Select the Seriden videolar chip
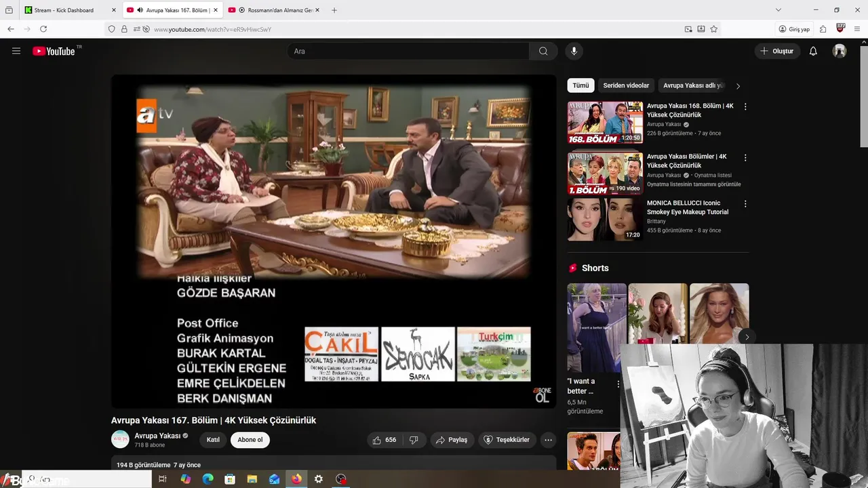868x488 pixels. [626, 85]
